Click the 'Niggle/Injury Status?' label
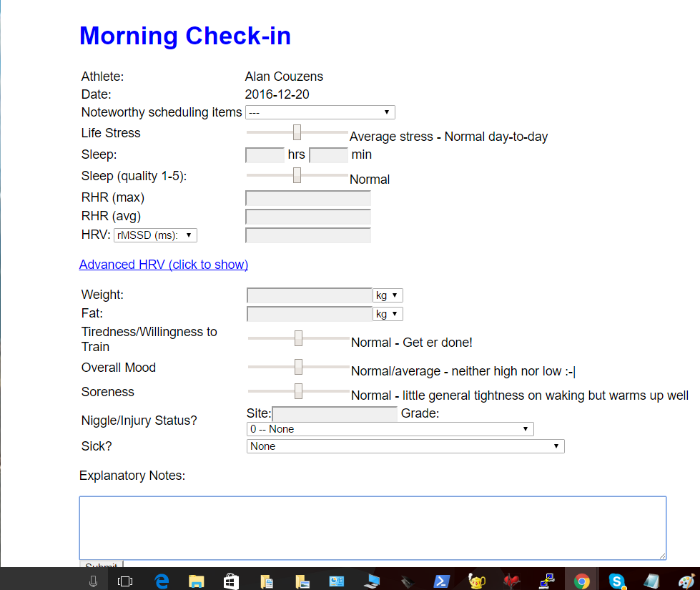The image size is (700, 590). tap(139, 421)
